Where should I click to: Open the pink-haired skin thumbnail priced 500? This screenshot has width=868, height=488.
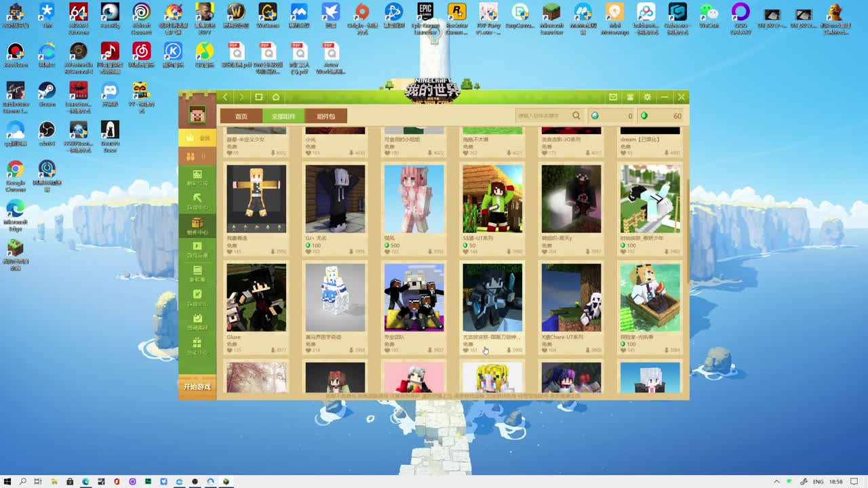[414, 199]
